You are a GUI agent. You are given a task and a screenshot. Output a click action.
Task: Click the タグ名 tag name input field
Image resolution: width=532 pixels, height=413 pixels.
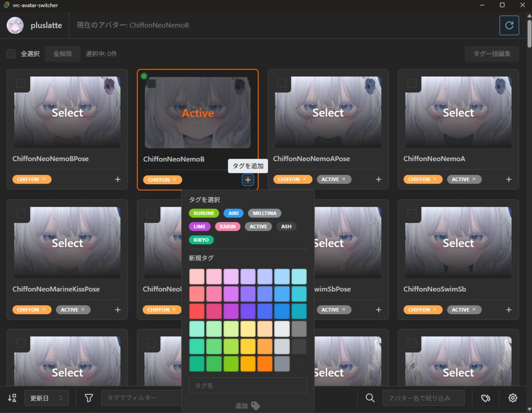point(248,385)
